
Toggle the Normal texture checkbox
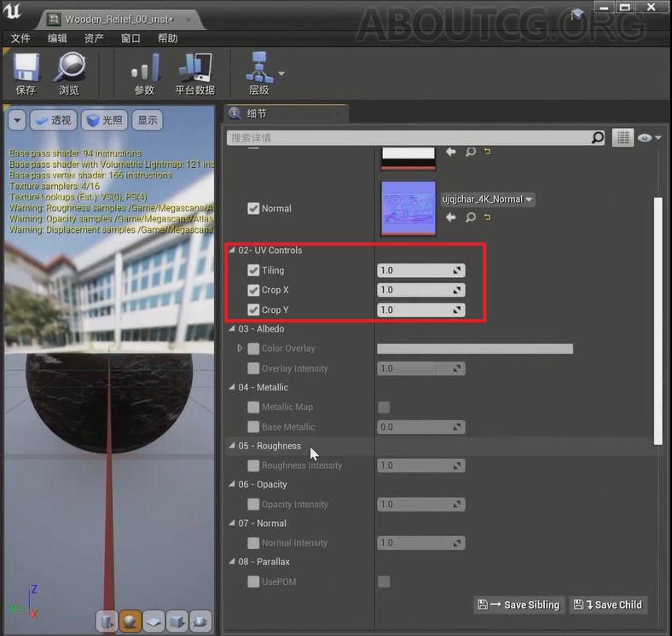point(253,208)
